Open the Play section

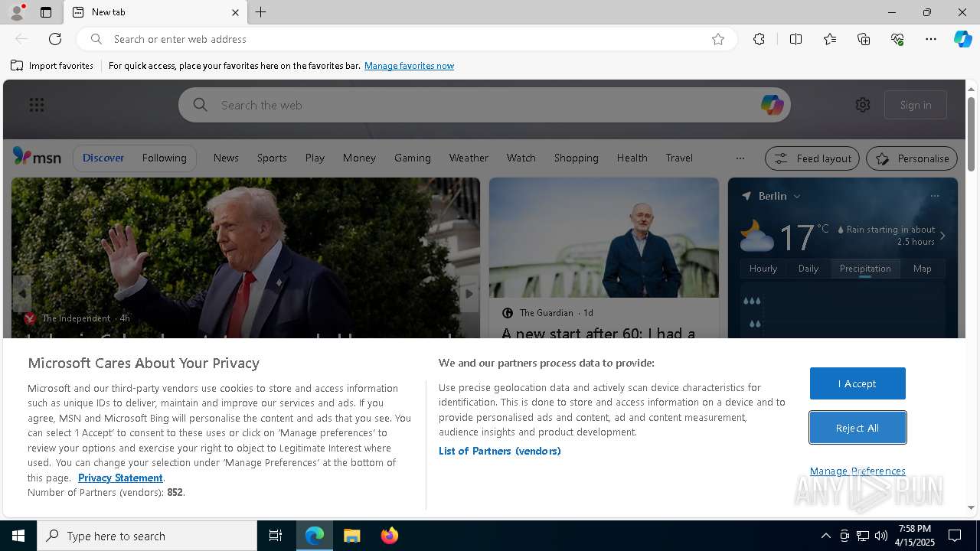tap(315, 158)
